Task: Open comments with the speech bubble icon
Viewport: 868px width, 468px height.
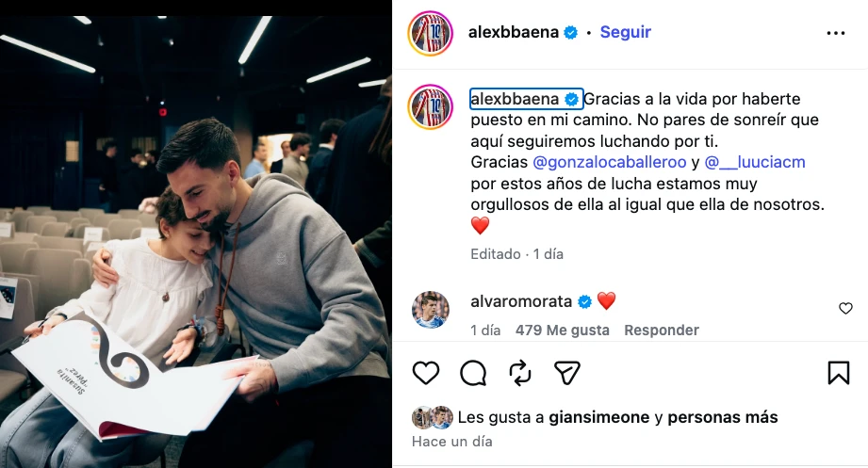Action: 473,373
